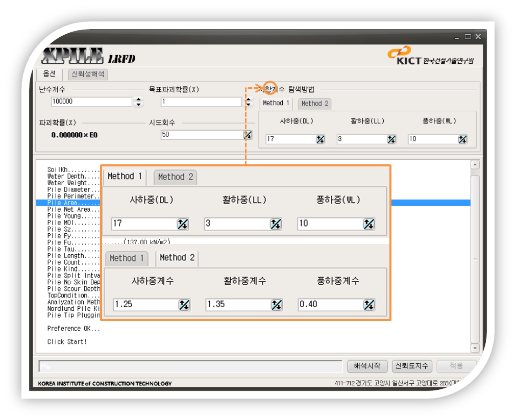The width and height of the screenshot is (516, 420).
Task: Click the 활하중계수 field showing 1.35
Action: 238,305
